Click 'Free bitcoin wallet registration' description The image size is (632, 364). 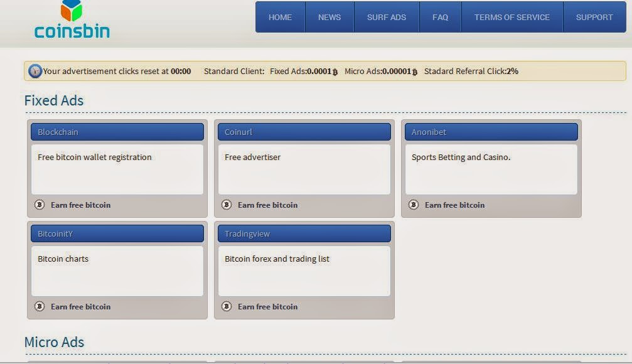95,157
